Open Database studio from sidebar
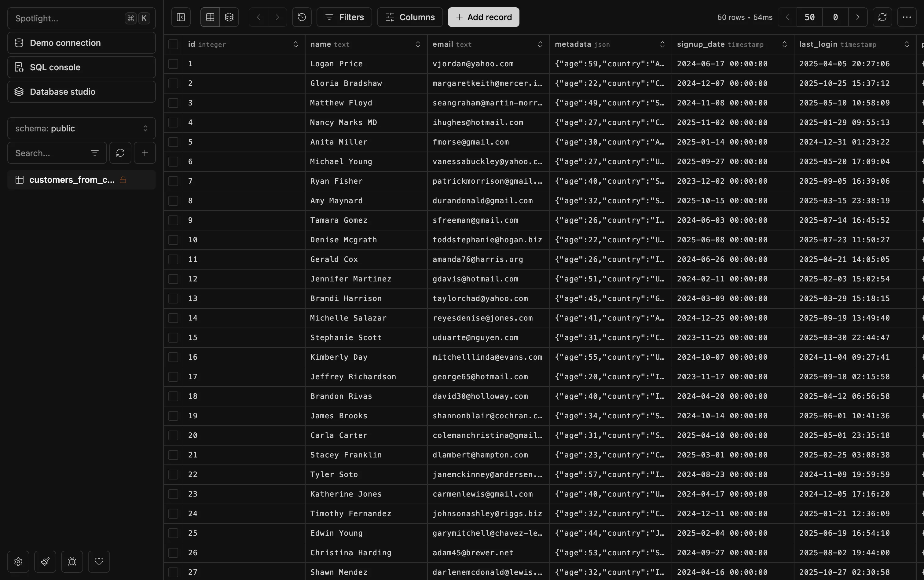 click(x=81, y=92)
